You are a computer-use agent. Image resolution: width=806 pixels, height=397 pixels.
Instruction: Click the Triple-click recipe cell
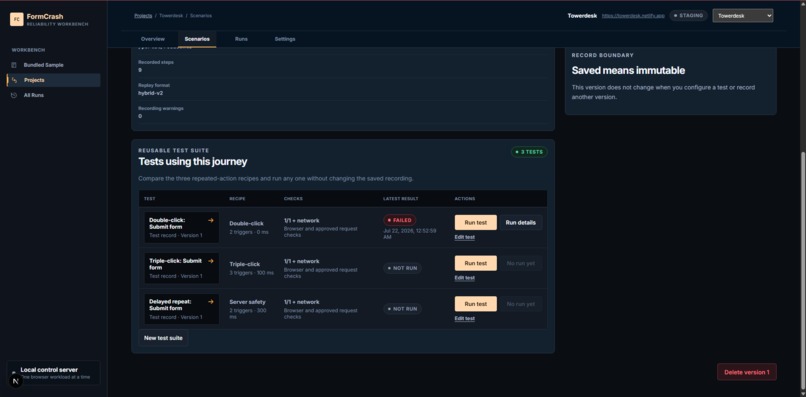(252, 268)
